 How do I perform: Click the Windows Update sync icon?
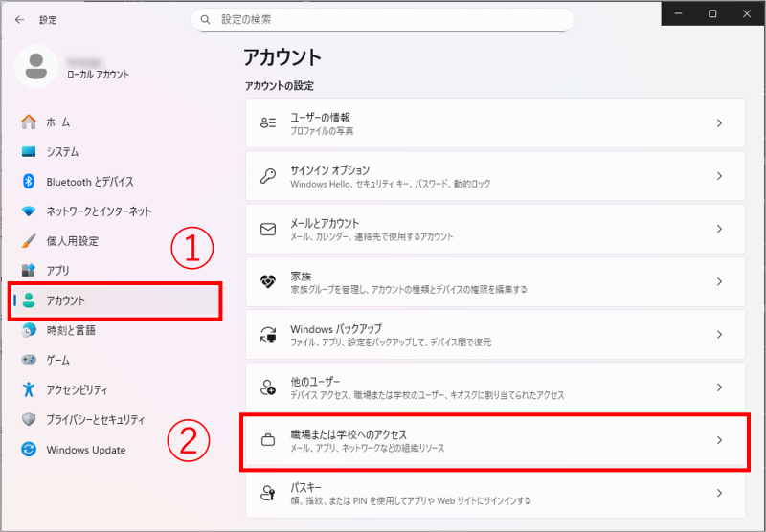point(29,450)
